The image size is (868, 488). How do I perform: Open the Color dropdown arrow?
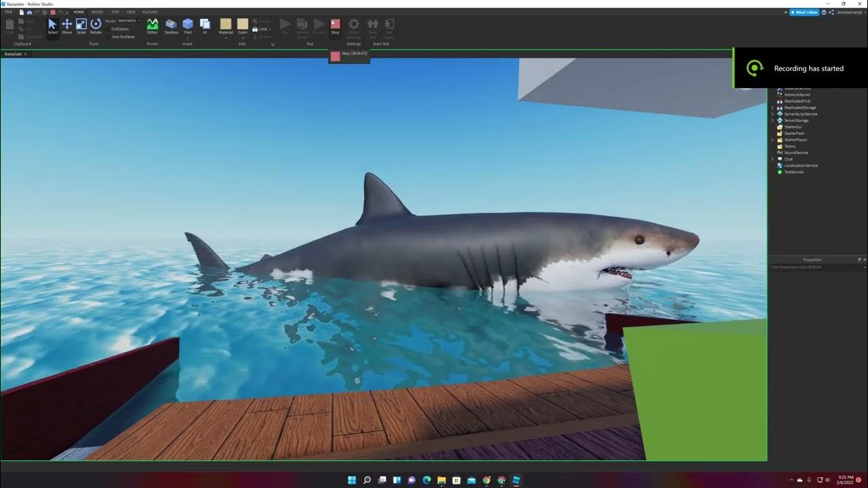click(243, 37)
